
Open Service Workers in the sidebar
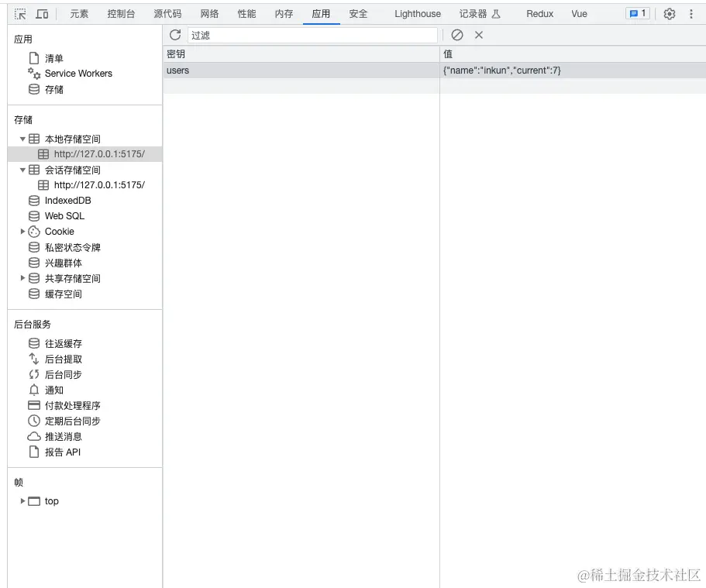coord(78,74)
